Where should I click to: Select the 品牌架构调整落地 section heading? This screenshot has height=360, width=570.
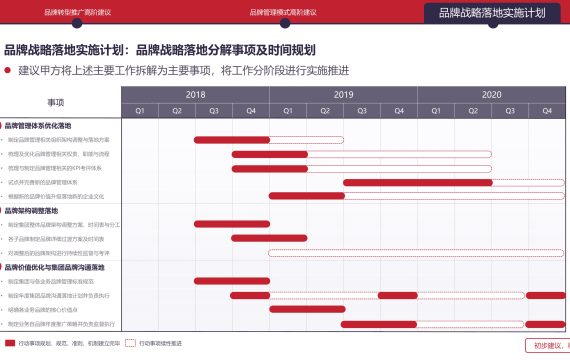pos(31,211)
